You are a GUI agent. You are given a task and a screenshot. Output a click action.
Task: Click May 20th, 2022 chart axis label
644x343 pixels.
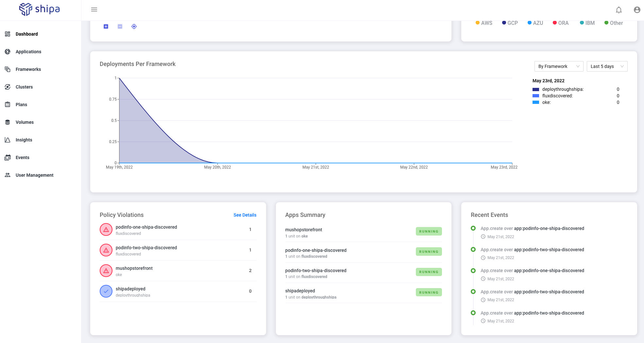217,167
